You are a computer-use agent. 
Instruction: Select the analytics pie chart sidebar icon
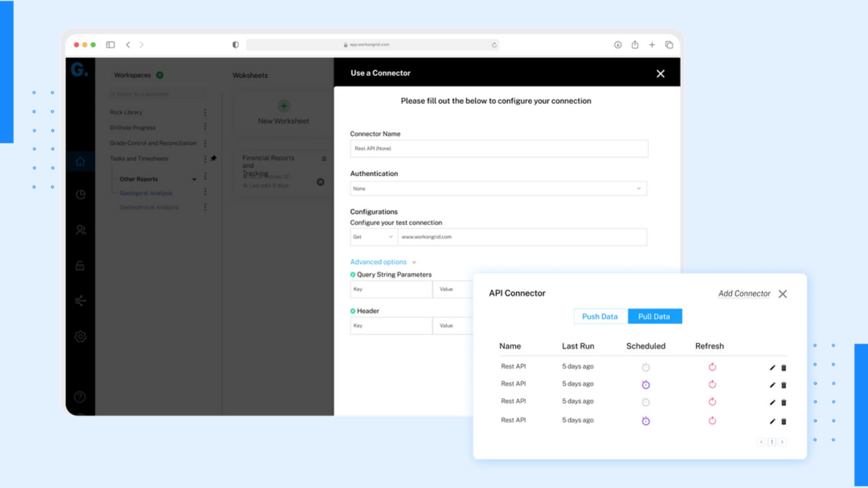tap(80, 195)
